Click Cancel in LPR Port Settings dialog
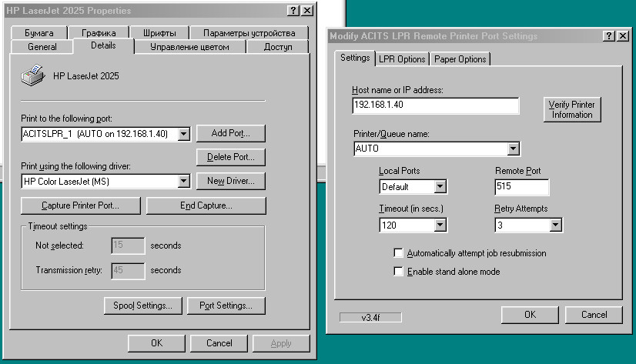636x364 pixels. click(594, 315)
